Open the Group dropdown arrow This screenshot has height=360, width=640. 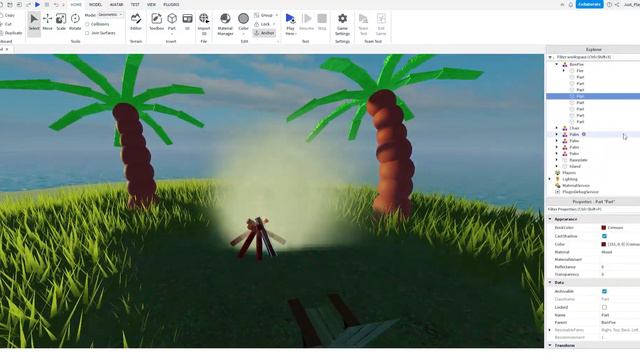click(276, 15)
